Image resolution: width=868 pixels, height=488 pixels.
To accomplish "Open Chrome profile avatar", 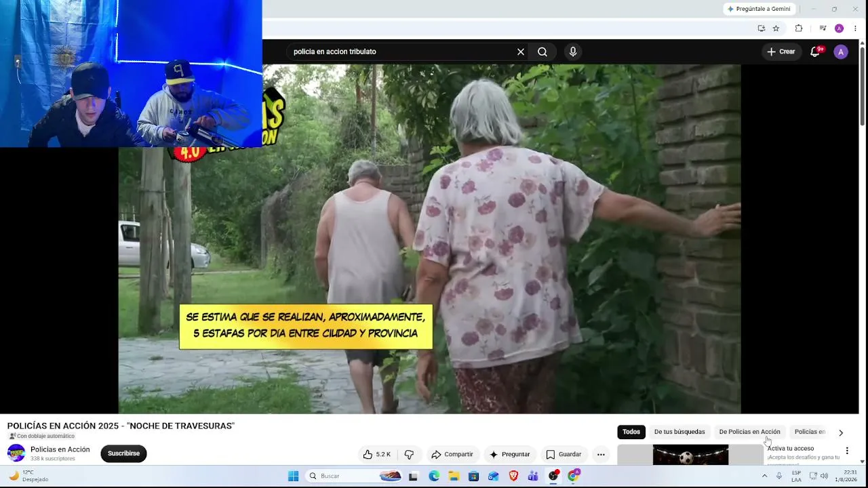I will click(839, 28).
